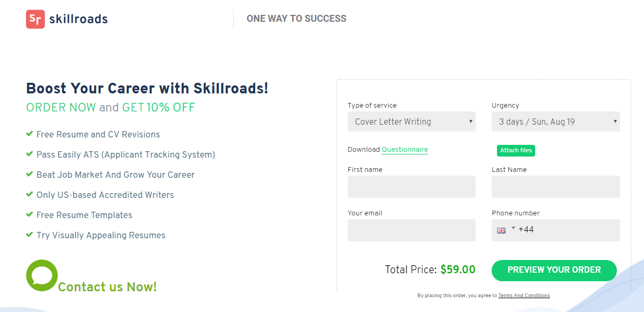644x312 pixels.
Task: Click the Skillroads Sr logo icon
Action: (x=35, y=19)
